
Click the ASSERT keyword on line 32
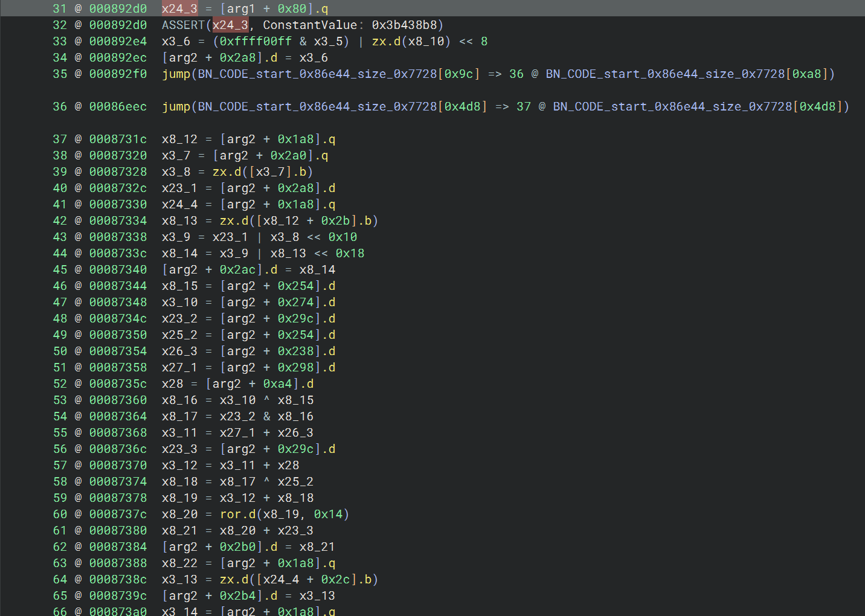(x=183, y=25)
